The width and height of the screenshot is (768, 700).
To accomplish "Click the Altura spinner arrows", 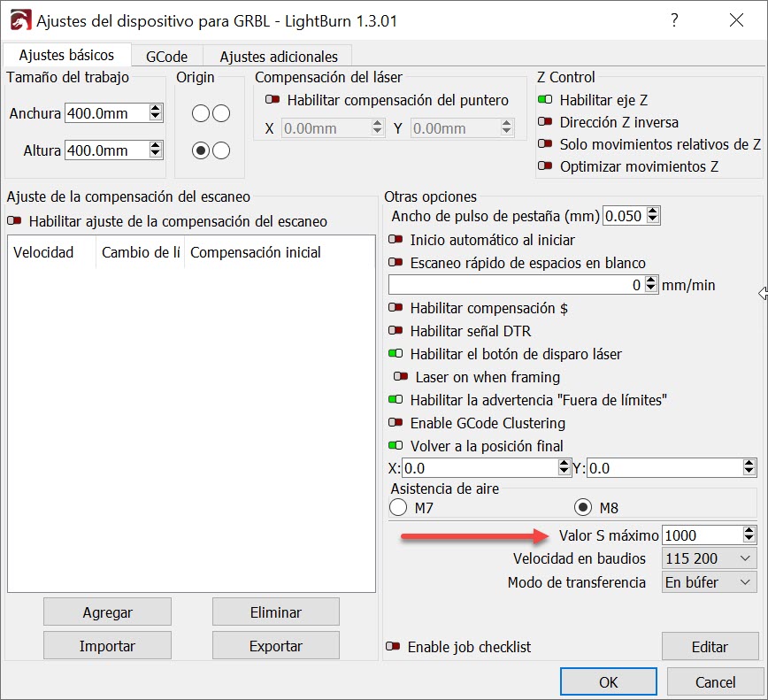I will (x=155, y=150).
